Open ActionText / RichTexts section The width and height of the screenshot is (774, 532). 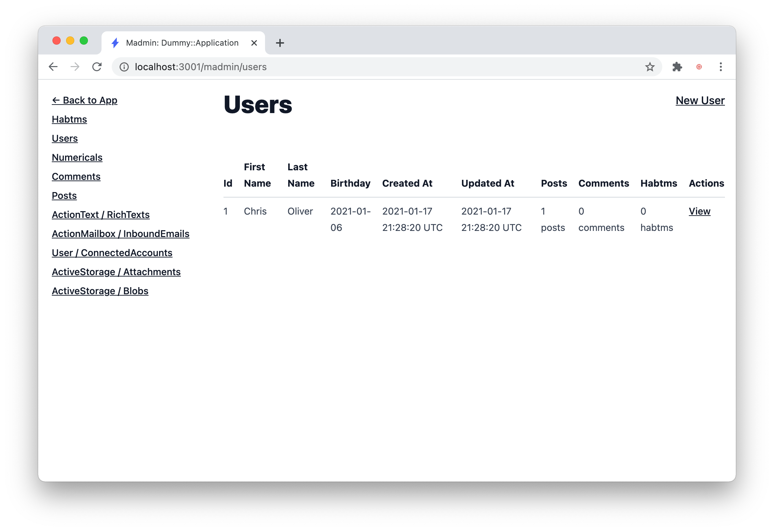tap(100, 215)
